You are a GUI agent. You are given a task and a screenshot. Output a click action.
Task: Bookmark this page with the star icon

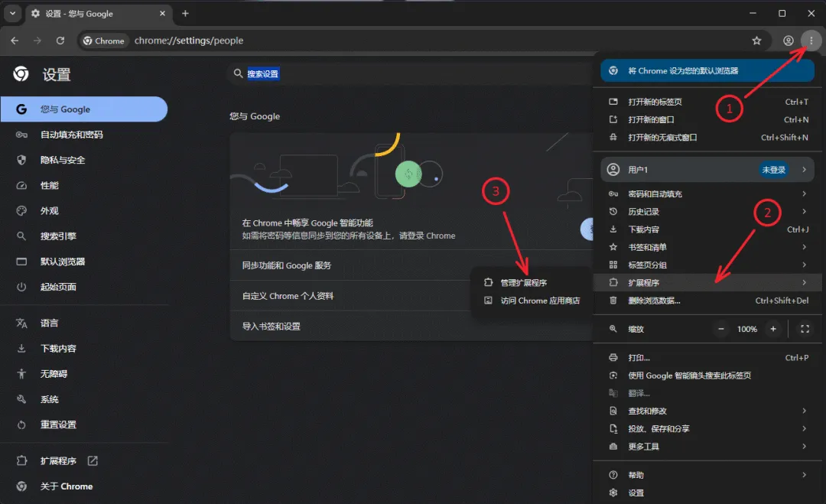coord(756,41)
